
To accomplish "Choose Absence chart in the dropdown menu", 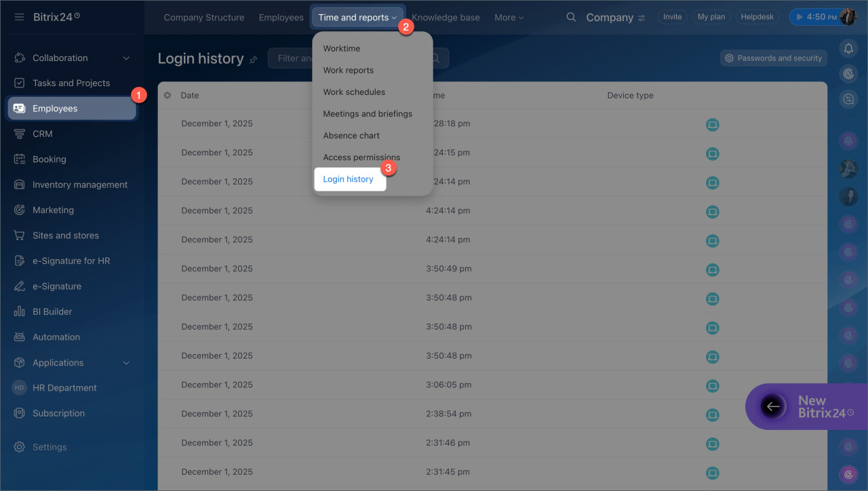I will pos(351,136).
